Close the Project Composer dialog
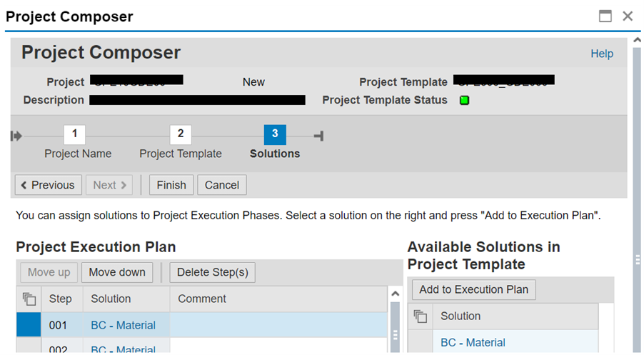 point(628,16)
